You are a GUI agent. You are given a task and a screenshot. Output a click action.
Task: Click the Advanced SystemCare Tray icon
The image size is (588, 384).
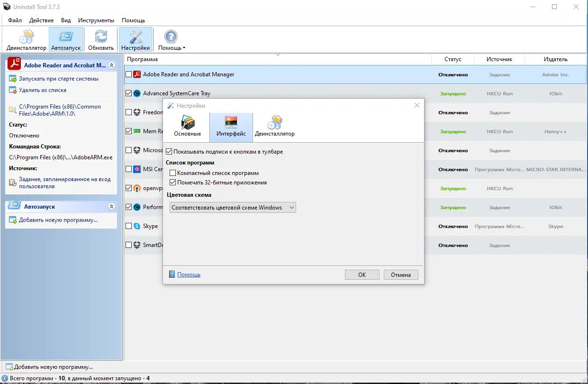[137, 93]
